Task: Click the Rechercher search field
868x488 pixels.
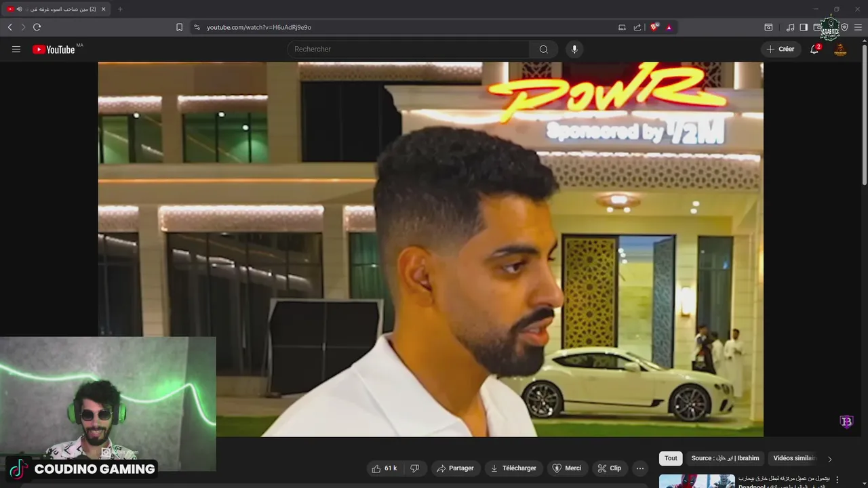Action: (408, 49)
